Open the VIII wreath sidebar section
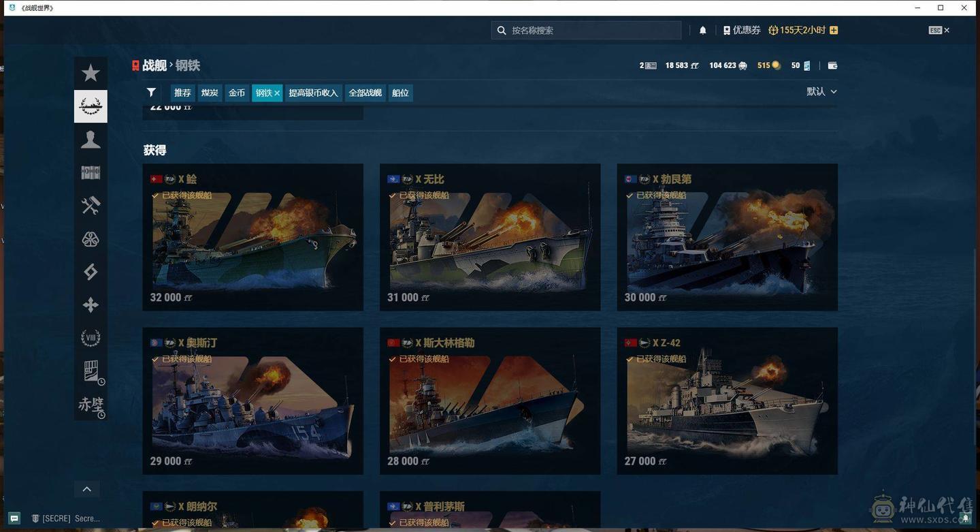980x532 pixels. [91, 338]
